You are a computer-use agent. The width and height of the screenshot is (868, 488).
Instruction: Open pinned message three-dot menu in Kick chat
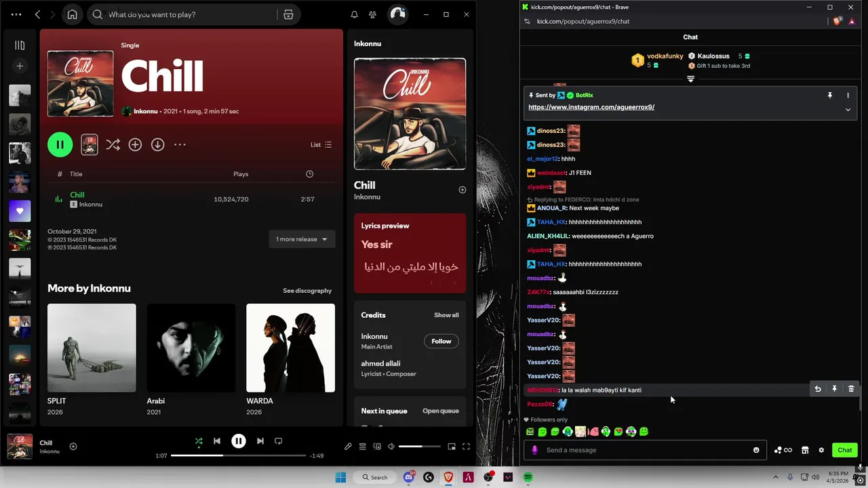(848, 96)
